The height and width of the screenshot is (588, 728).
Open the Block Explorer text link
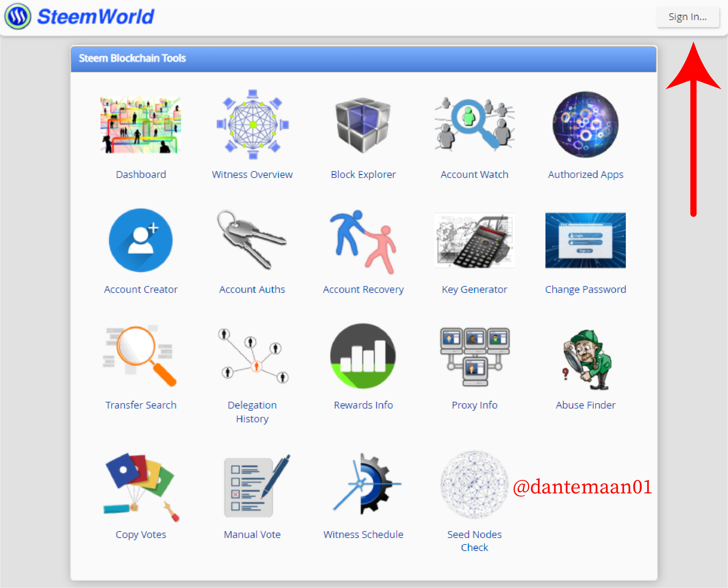[x=363, y=175]
